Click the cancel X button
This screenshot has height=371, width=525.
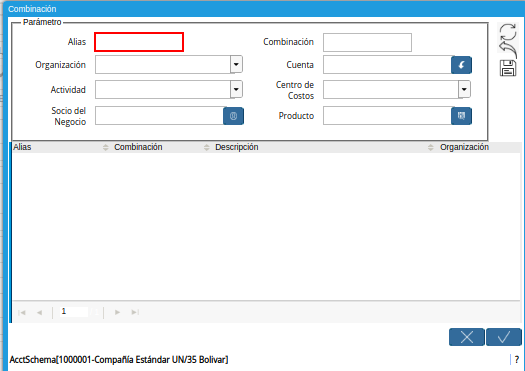click(466, 337)
